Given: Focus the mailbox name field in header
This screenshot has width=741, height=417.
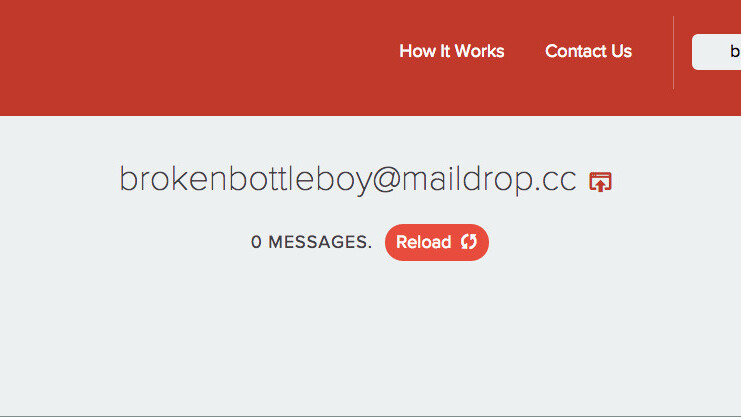Looking at the screenshot, I should [x=716, y=52].
